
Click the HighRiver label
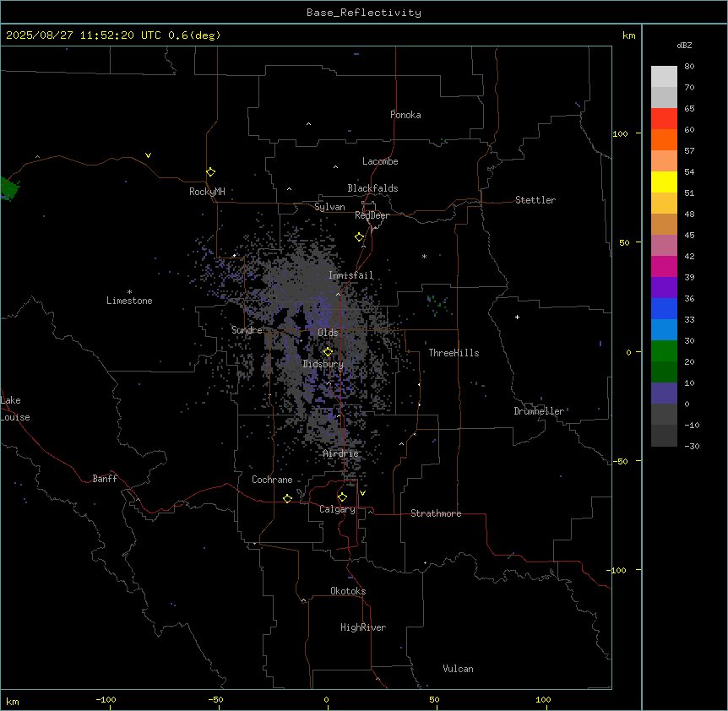(363, 627)
